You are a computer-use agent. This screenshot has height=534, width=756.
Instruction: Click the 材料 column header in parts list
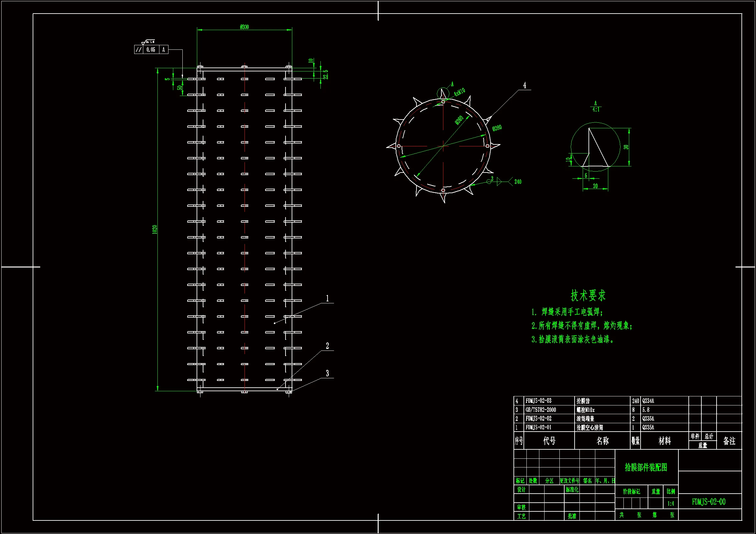(x=664, y=441)
